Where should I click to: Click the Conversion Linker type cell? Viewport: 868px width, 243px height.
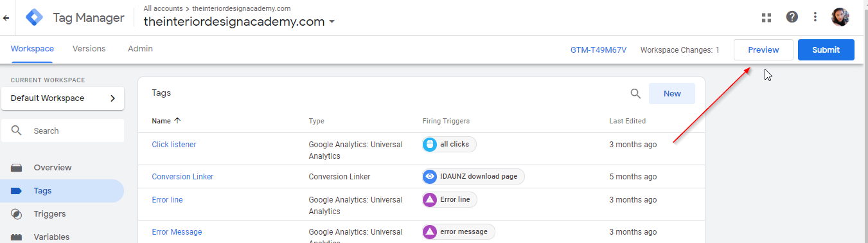[339, 177]
